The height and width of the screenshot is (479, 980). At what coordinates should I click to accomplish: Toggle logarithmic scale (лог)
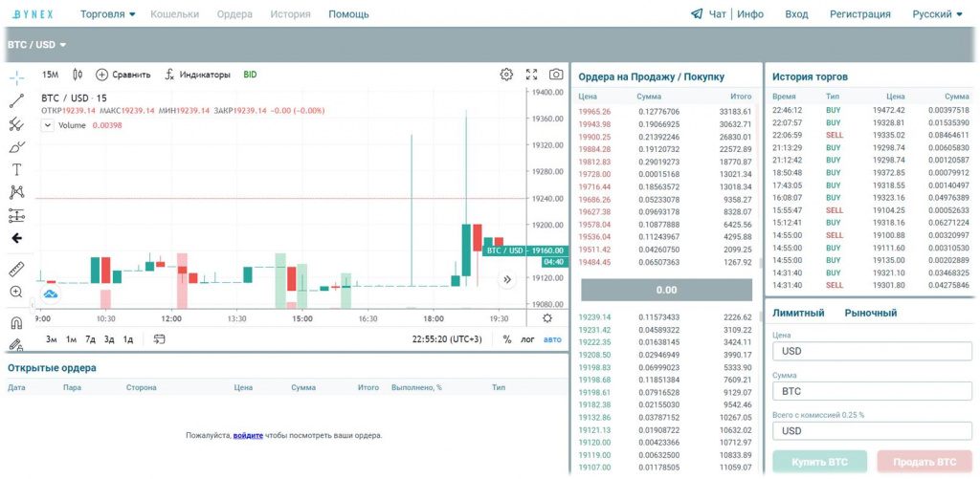pyautogui.click(x=527, y=338)
